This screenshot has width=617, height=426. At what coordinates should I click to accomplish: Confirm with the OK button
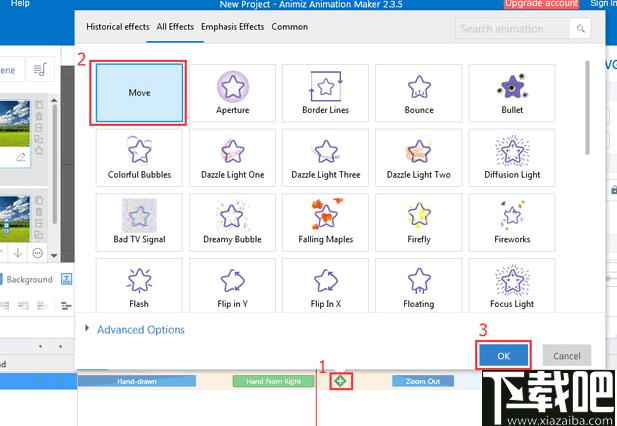tap(503, 356)
